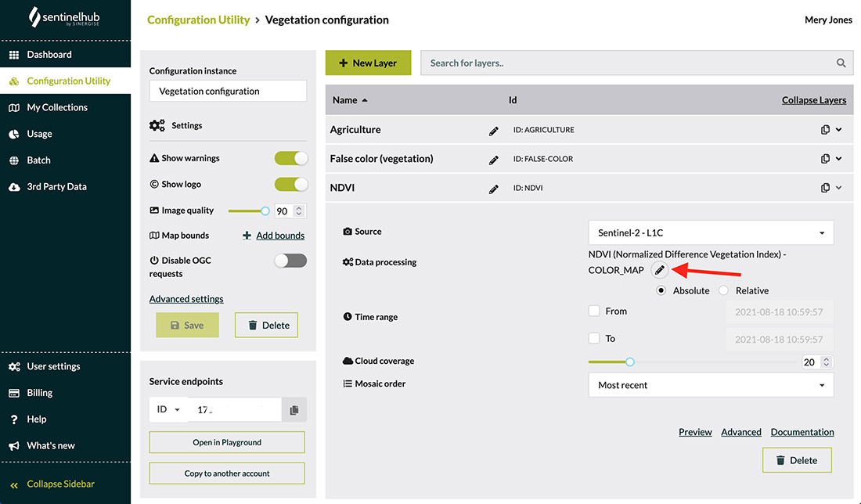Open the Mosaic order dropdown
Image resolution: width=861 pixels, height=504 pixels.
(x=711, y=385)
